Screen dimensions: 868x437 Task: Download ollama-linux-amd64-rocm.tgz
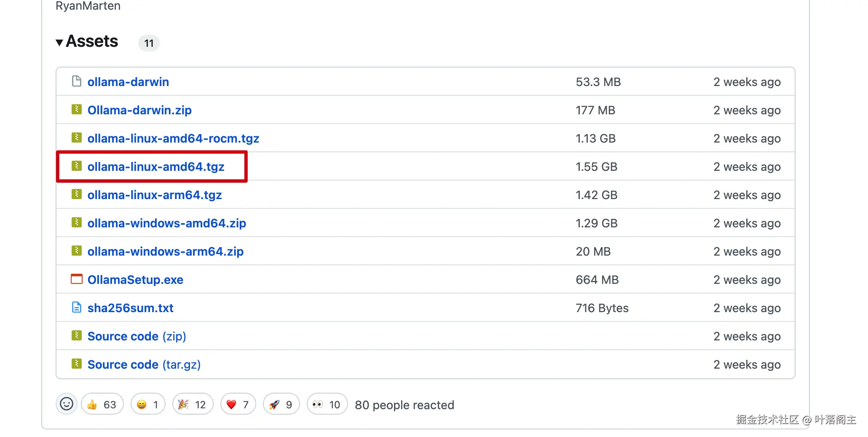click(x=173, y=138)
